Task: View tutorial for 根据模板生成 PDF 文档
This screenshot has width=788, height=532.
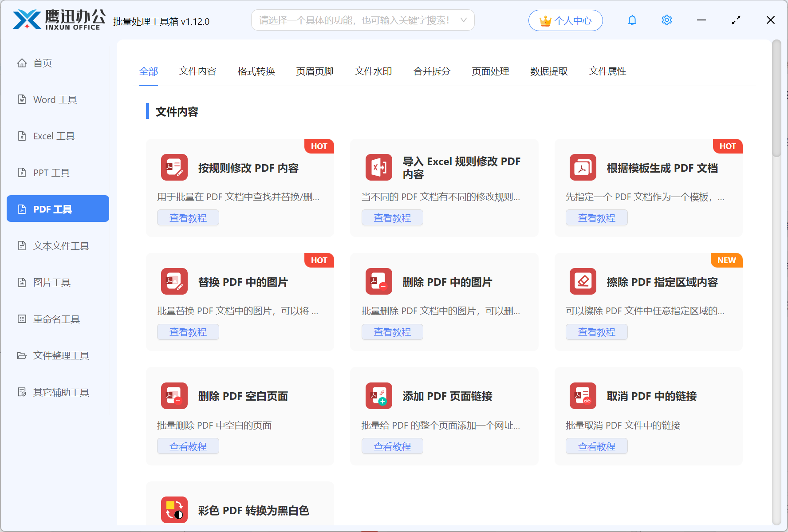Action: coord(596,218)
